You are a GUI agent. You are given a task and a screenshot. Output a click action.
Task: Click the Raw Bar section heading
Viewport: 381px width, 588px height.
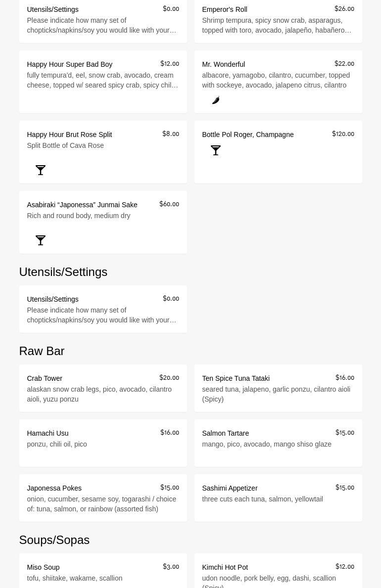tap(42, 351)
